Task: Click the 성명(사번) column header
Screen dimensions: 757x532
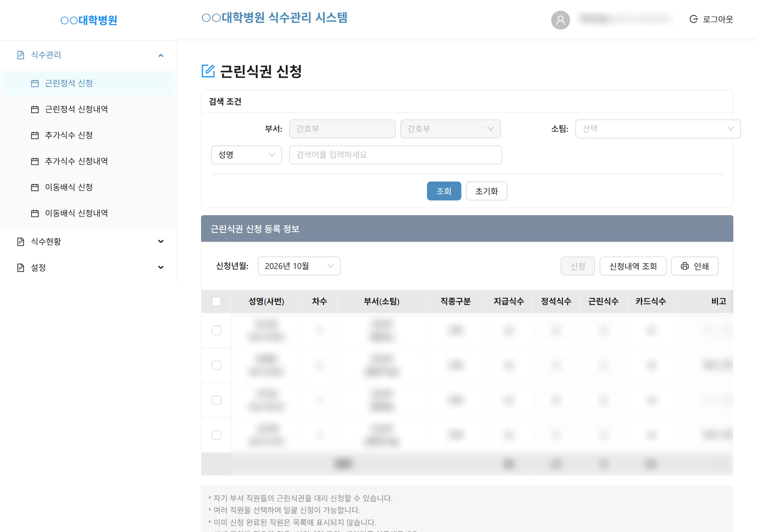Action: (266, 301)
